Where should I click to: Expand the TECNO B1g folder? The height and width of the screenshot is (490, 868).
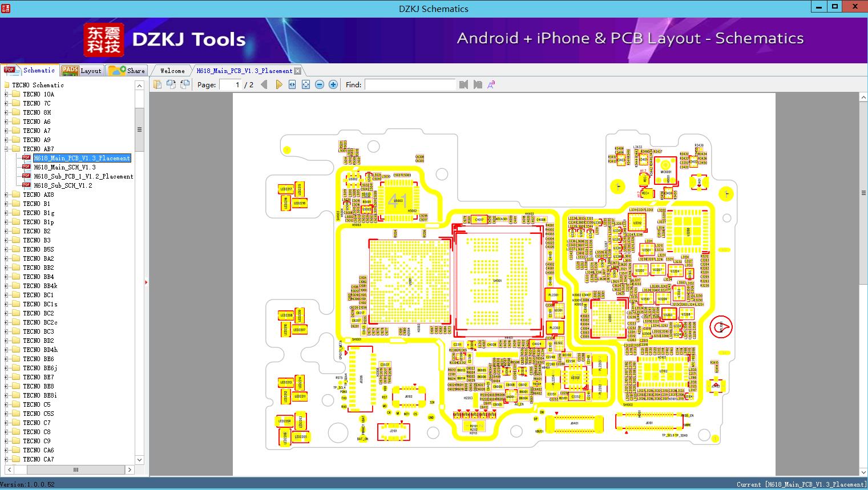(x=6, y=213)
